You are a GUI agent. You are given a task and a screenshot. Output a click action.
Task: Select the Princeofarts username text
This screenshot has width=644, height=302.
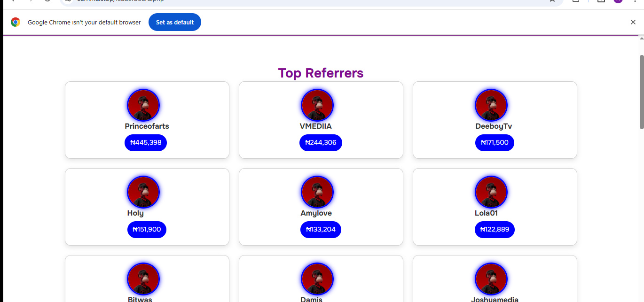tap(147, 126)
